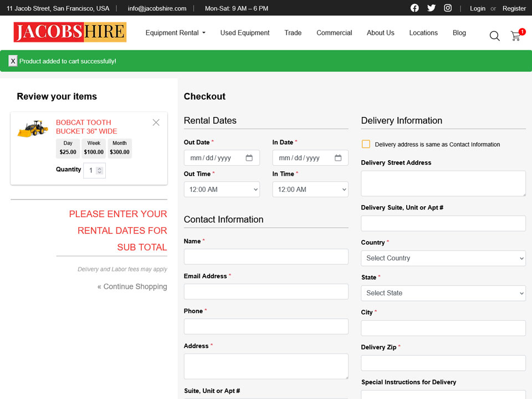The image size is (532, 399).
Task: Open the Out Date calendar picker
Action: [249, 158]
